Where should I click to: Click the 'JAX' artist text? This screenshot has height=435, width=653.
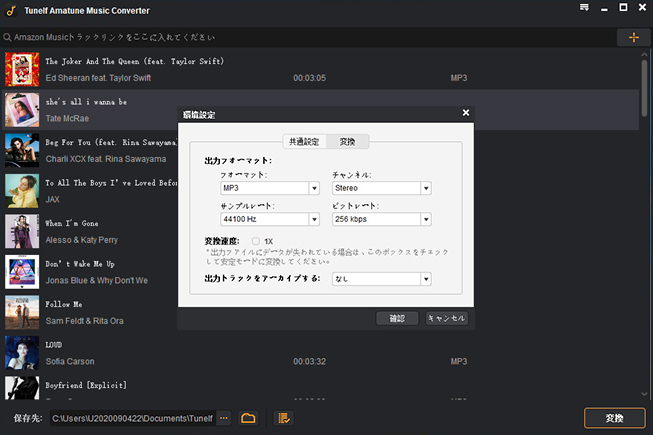[x=52, y=199]
